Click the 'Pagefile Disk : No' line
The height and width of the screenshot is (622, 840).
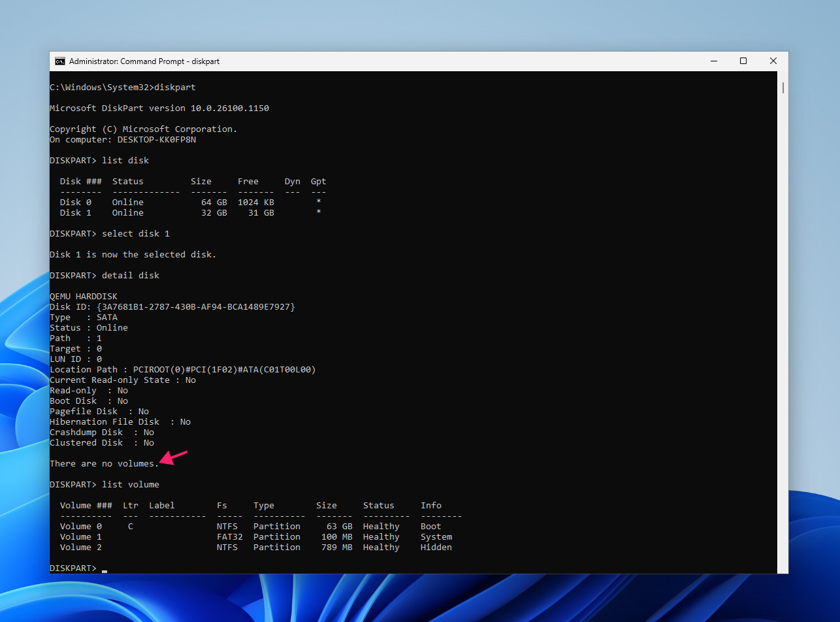[99, 411]
